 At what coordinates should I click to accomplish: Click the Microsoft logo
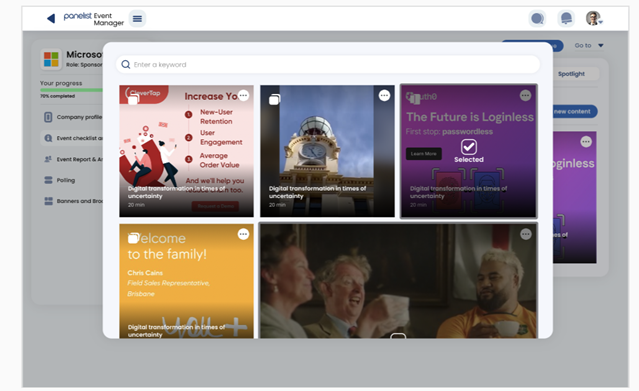click(x=51, y=59)
